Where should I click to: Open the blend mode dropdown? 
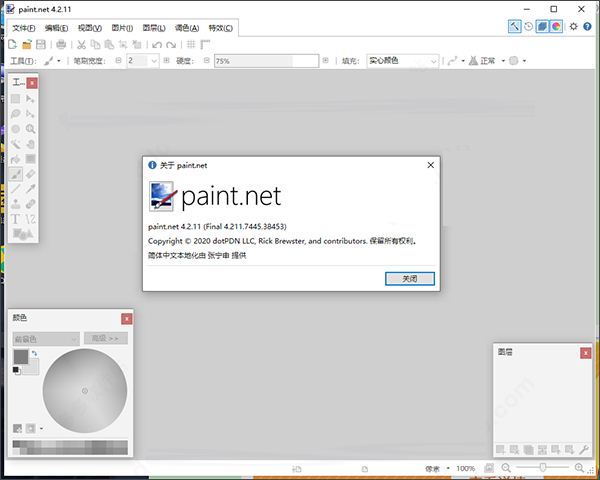click(487, 61)
